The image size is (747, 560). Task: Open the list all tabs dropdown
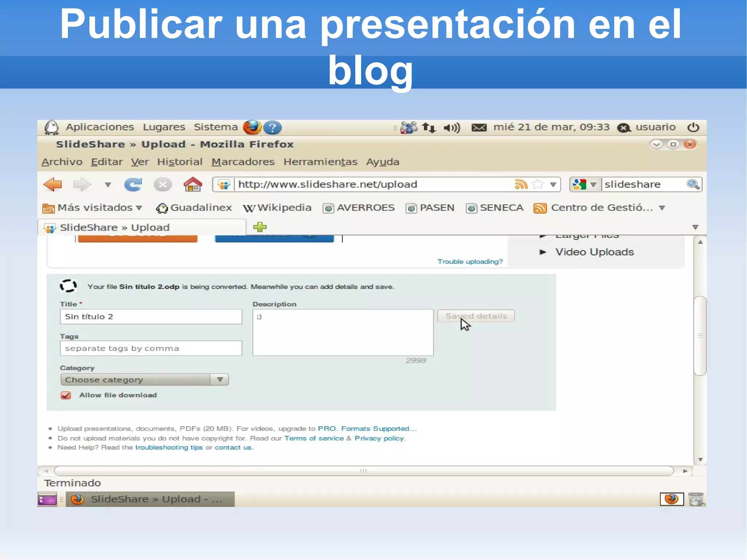(696, 227)
